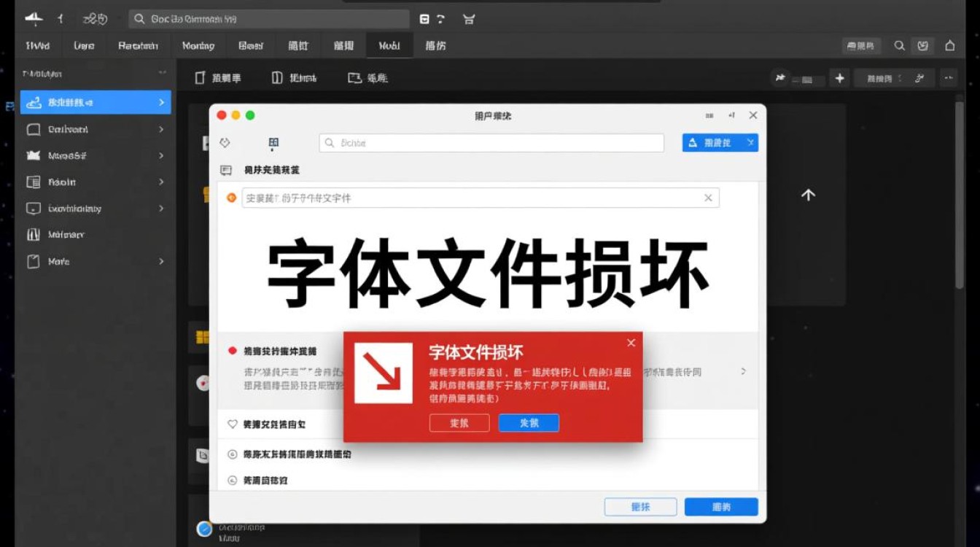Click the font preview text input
Viewport: 980px width, 547px height.
click(481, 198)
